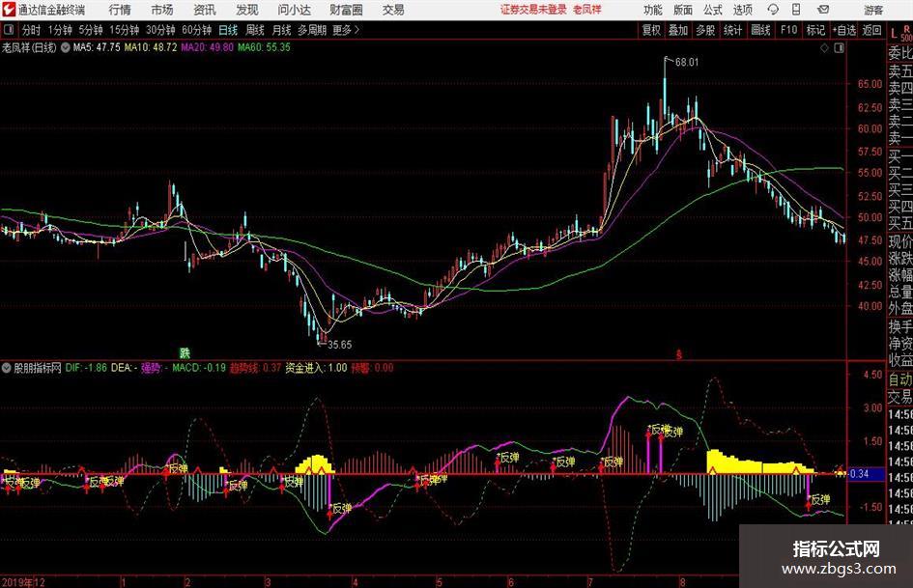Image resolution: width=913 pixels, height=588 pixels.
Task: Click the 资金进入: 1.00 indicator value
Action: [x=316, y=368]
